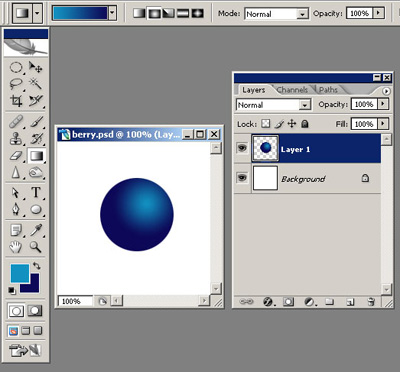Viewport: 400px width, 372px height.
Task: Add a layer mask
Action: click(288, 302)
